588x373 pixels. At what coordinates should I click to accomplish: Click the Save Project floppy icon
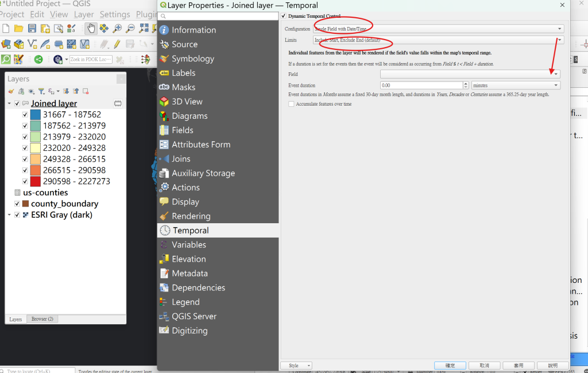click(x=32, y=29)
